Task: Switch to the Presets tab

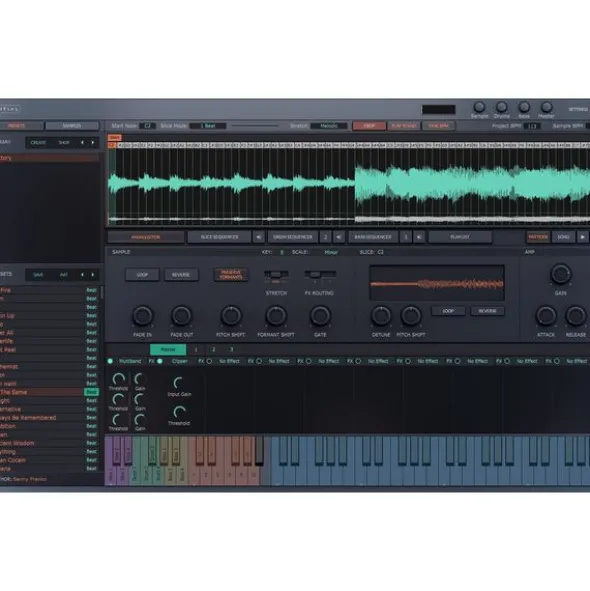Action: pyautogui.click(x=21, y=126)
